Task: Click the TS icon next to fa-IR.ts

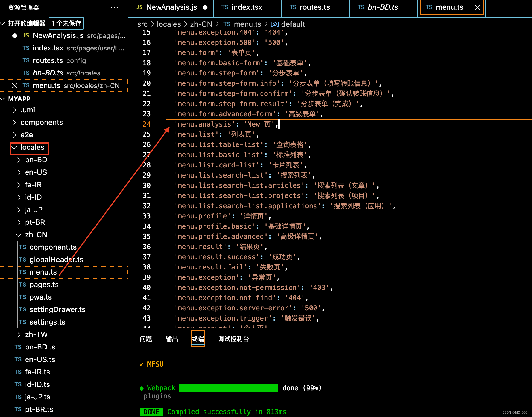Action: point(18,372)
